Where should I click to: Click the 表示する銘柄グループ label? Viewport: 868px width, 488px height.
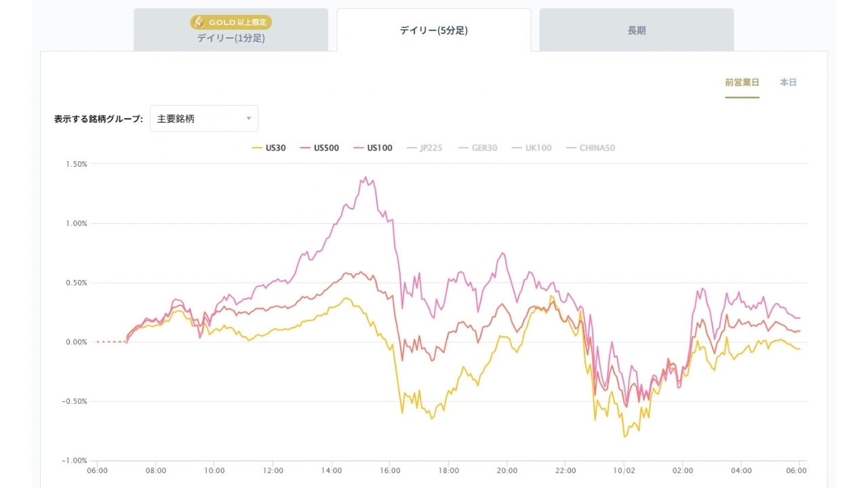(98, 119)
